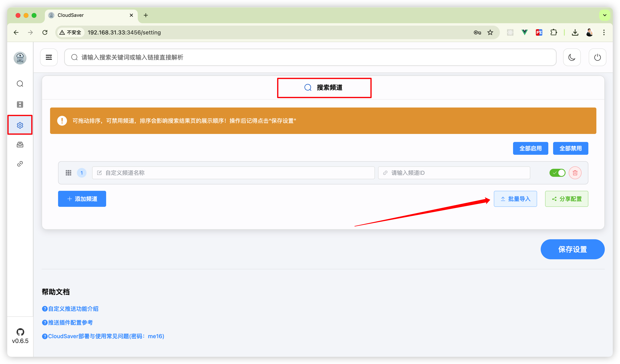
Task: Open the Chrome tab search dropdown arrow
Action: (605, 15)
